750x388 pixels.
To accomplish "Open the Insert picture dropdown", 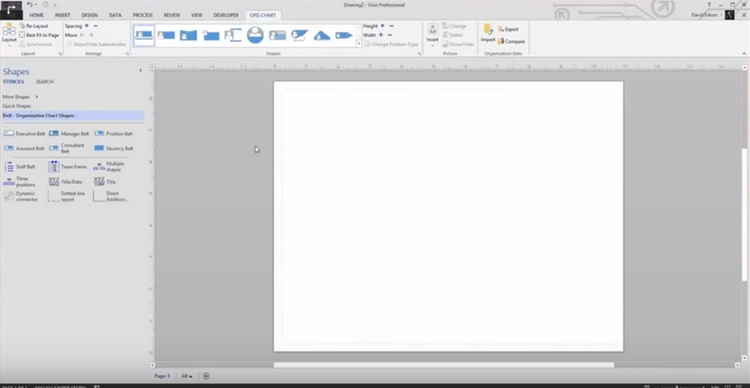I will (432, 35).
